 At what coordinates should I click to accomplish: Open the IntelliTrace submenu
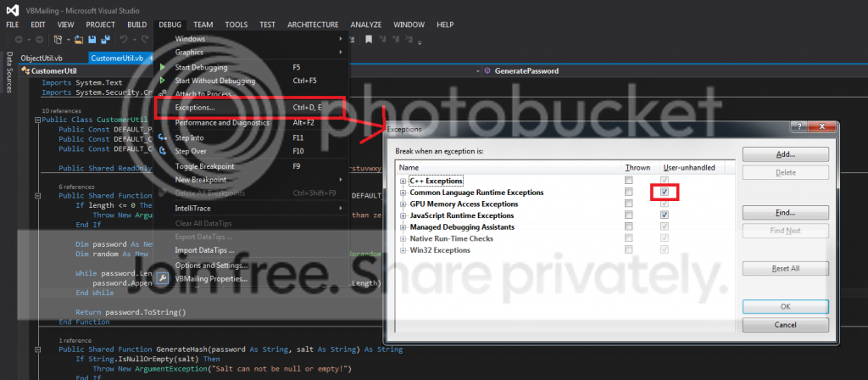point(251,209)
